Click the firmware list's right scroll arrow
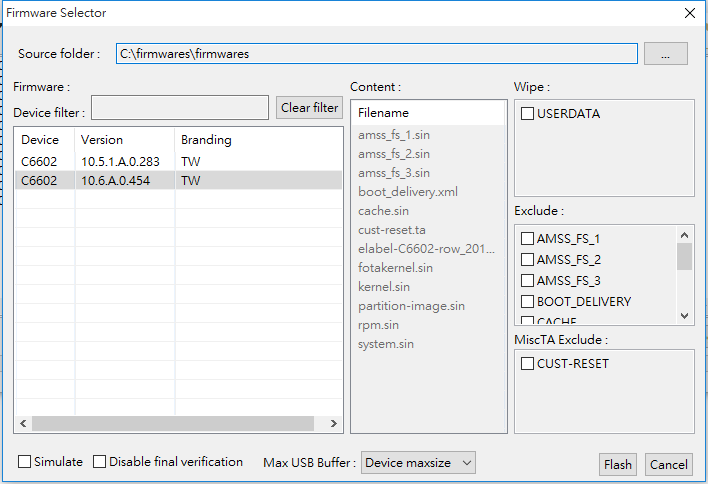Image resolution: width=708 pixels, height=484 pixels. coord(333,424)
